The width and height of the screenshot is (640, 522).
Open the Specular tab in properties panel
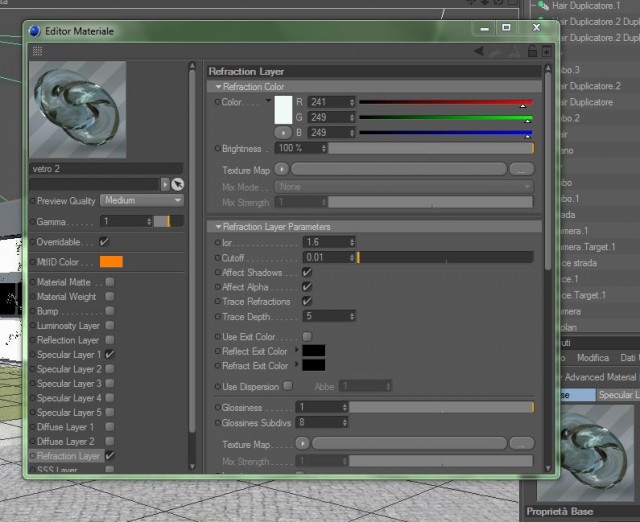click(618, 395)
